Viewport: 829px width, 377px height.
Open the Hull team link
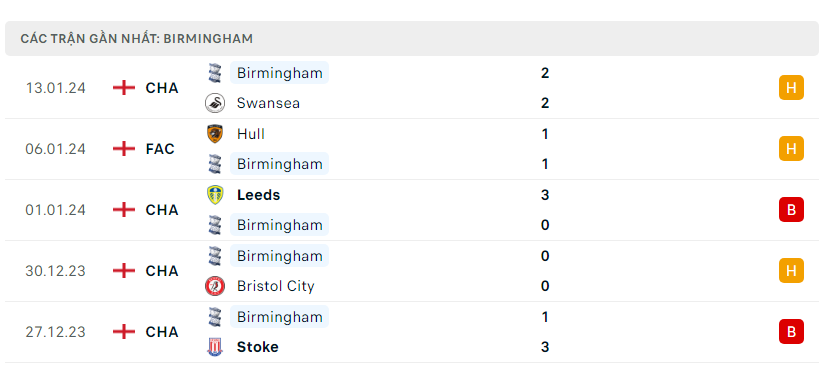click(x=251, y=134)
